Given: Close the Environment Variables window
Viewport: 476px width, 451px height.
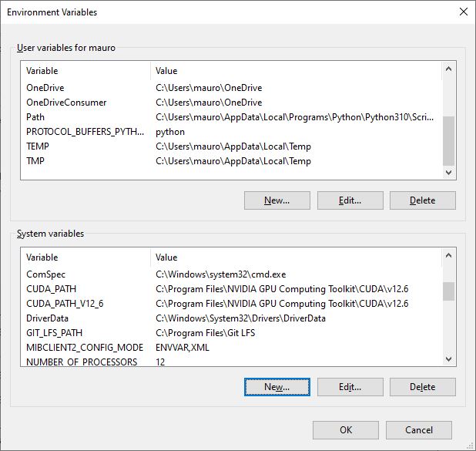Looking at the screenshot, I should click(464, 12).
